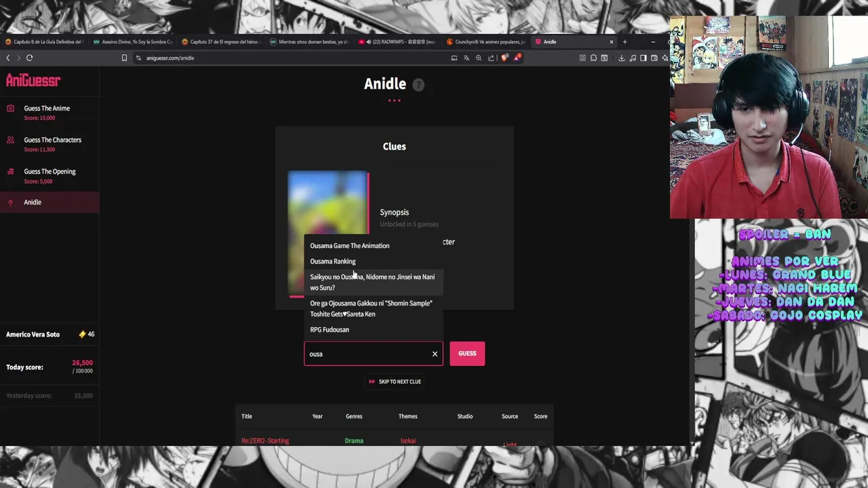Open the Brave Shields lion icon
This screenshot has width=868, height=488.
[x=504, y=58]
